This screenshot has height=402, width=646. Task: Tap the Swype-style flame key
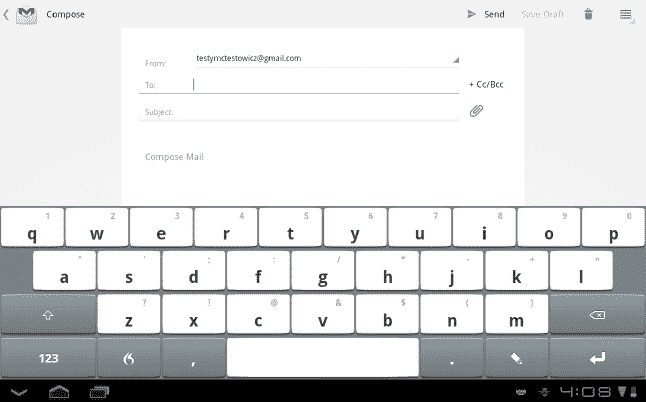[129, 358]
